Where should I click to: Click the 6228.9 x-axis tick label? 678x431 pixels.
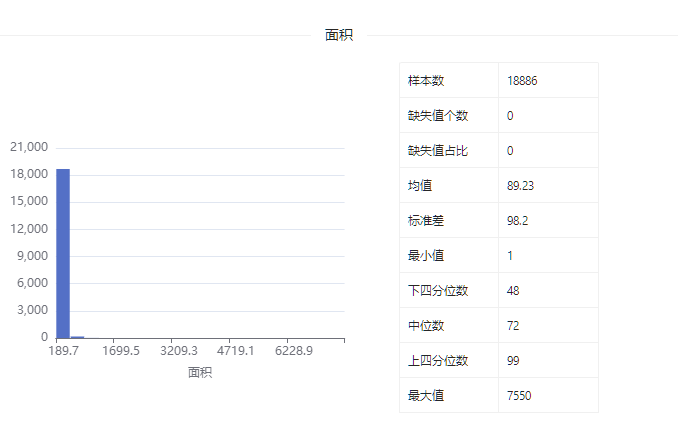tap(294, 351)
